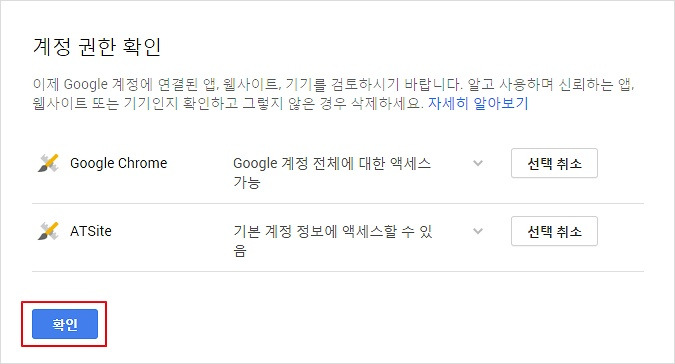Click the wrapped character 음 under ATSite access
Image resolution: width=675 pixels, height=364 pixels.
pos(240,250)
